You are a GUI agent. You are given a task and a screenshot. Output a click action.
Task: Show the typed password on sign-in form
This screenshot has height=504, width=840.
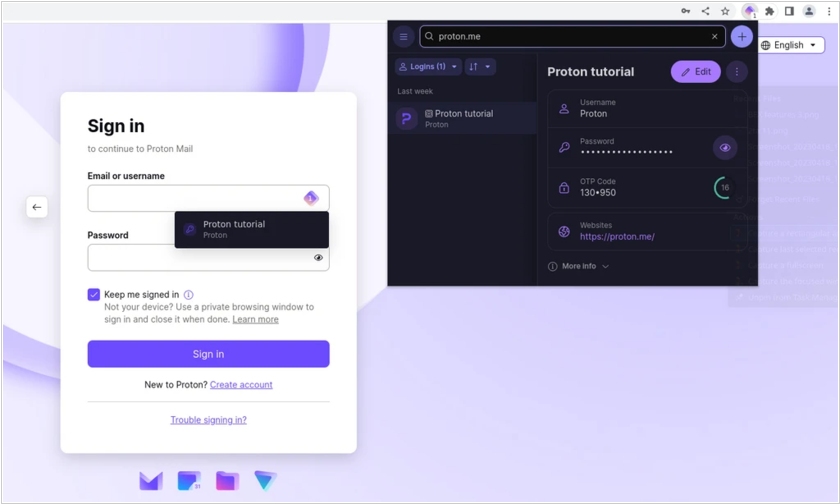(x=318, y=258)
